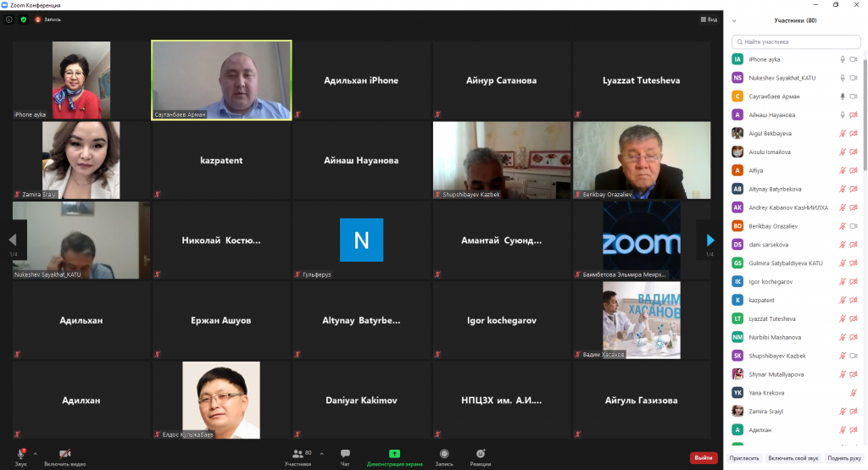Open the Реакции reactions menu
Screen dimensions: 868x470
(481, 456)
